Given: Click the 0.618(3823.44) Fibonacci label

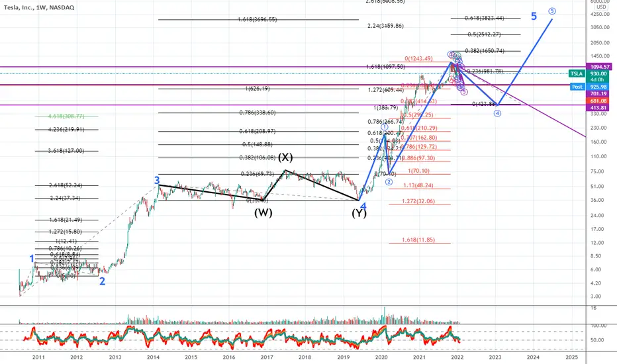Looking at the screenshot, I should (x=485, y=18).
